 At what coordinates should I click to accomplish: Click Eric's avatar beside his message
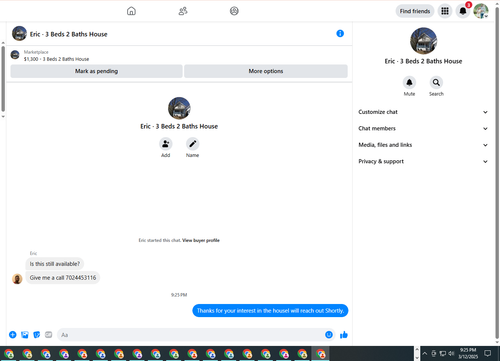pos(17,278)
